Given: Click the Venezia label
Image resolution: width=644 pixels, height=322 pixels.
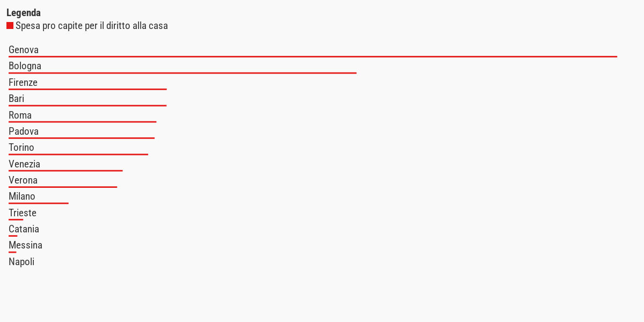Looking at the screenshot, I should pos(24,164).
